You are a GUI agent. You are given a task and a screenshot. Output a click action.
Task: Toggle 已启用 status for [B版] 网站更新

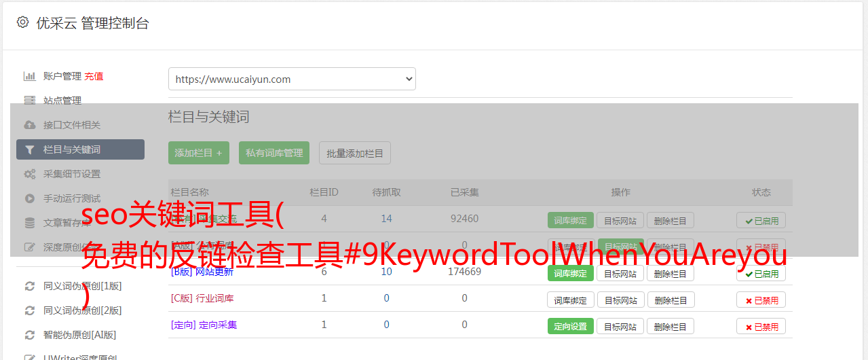click(x=761, y=273)
